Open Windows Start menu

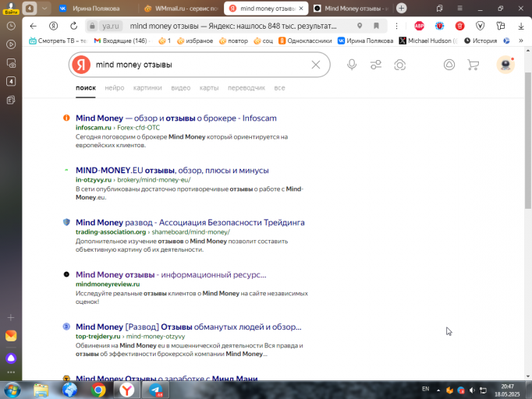(12, 390)
